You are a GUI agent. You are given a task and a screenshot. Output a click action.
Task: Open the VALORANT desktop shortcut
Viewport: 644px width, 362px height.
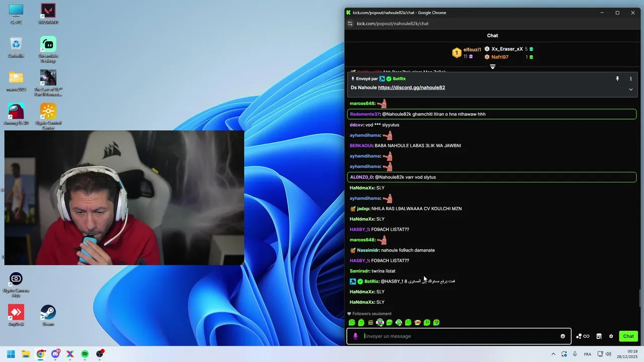pyautogui.click(x=48, y=15)
